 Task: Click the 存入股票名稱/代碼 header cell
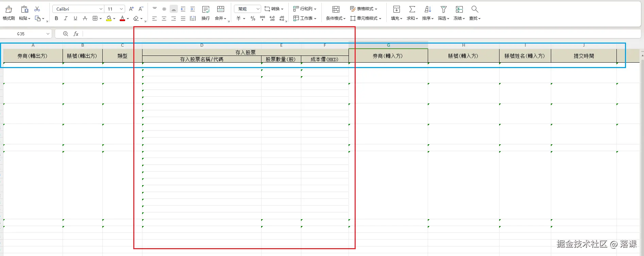point(202,59)
